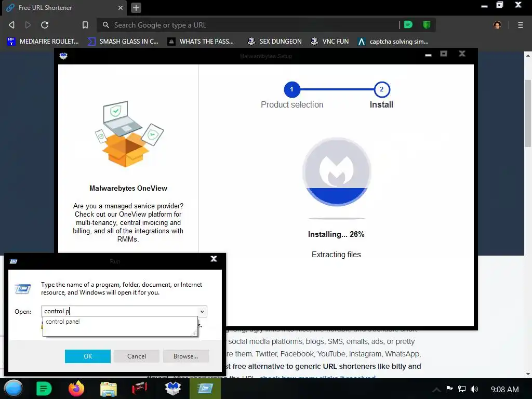Open the Action Center flag icon

point(449,389)
